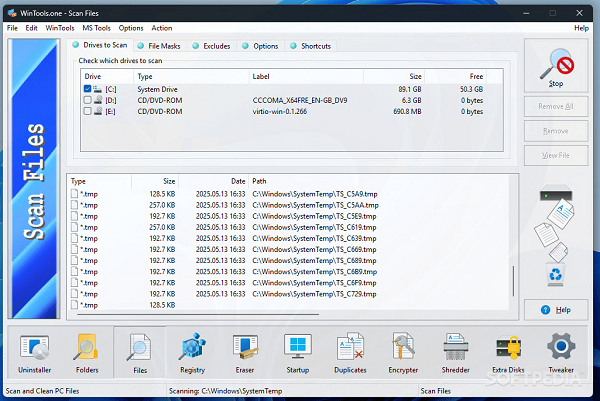Switch to the Drives to Scan tab
This screenshot has width=600, height=401.
click(x=100, y=45)
